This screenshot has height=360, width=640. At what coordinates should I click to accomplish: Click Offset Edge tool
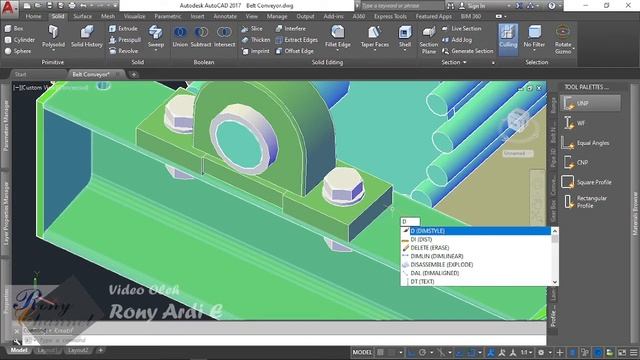pos(295,51)
